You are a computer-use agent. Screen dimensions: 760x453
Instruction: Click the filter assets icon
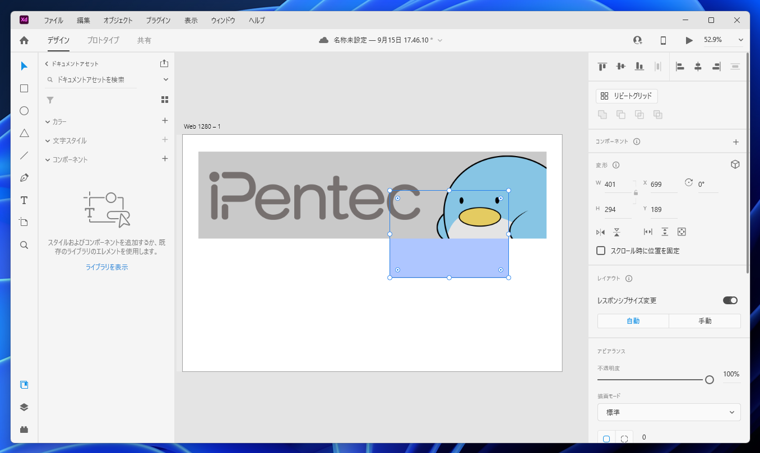[50, 100]
